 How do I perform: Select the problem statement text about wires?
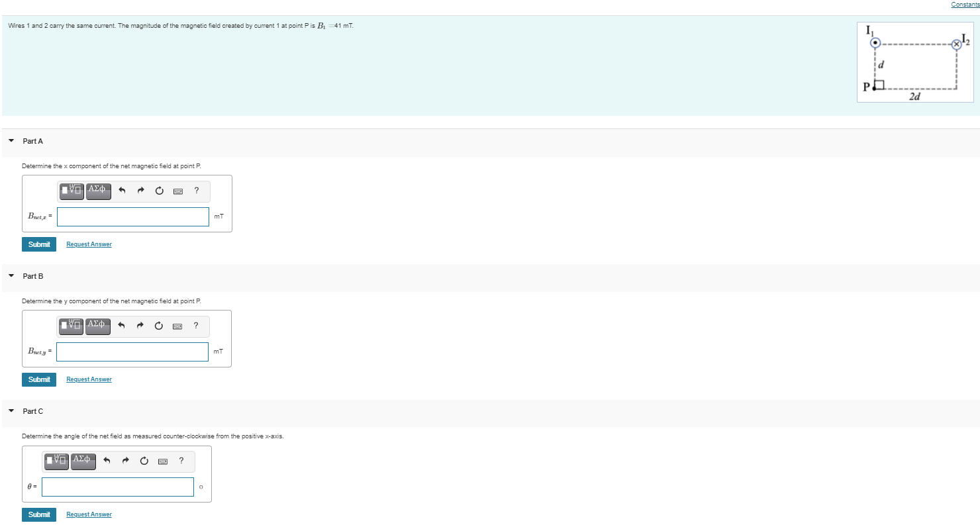point(181,26)
